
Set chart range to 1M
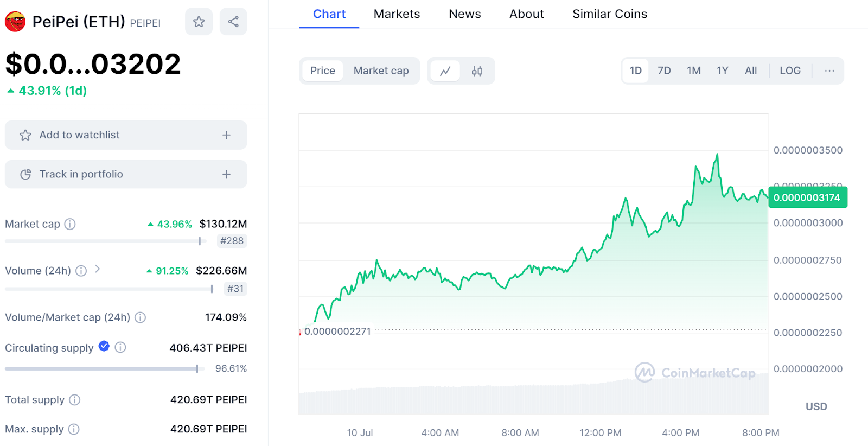point(693,71)
